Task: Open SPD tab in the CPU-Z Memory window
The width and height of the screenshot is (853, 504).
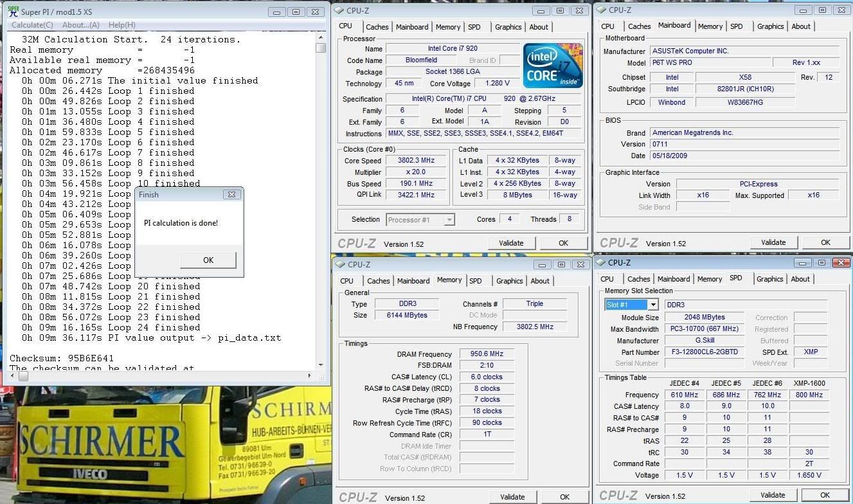Action: pyautogui.click(x=476, y=281)
